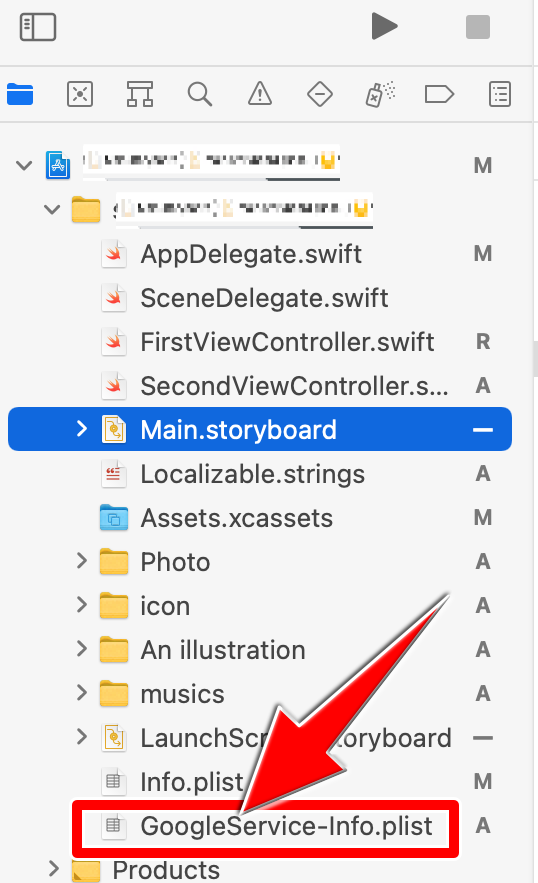Collapse the top-level project root

[x=24, y=166]
